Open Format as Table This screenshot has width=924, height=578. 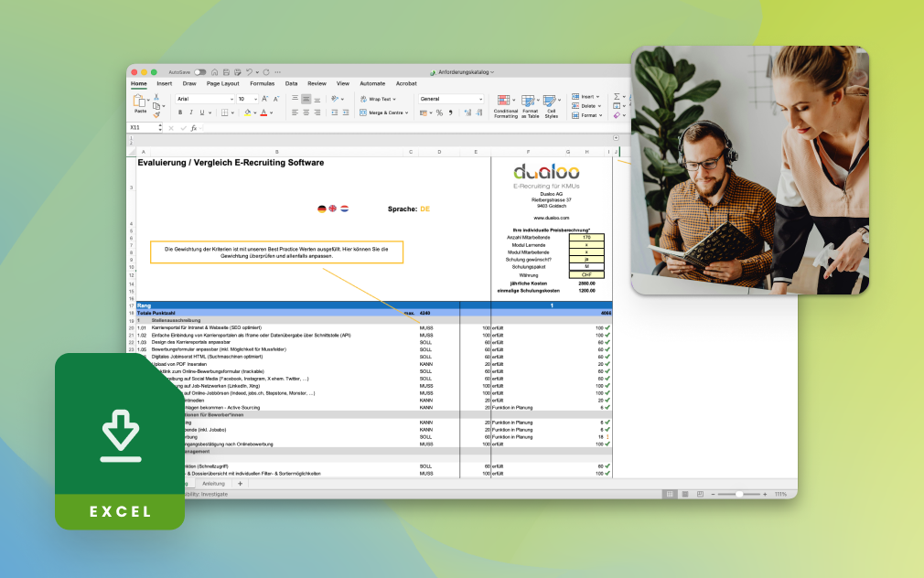pos(531,107)
